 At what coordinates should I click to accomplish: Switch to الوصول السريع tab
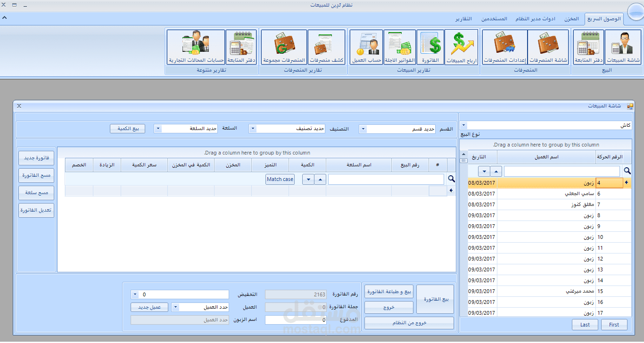[604, 19]
